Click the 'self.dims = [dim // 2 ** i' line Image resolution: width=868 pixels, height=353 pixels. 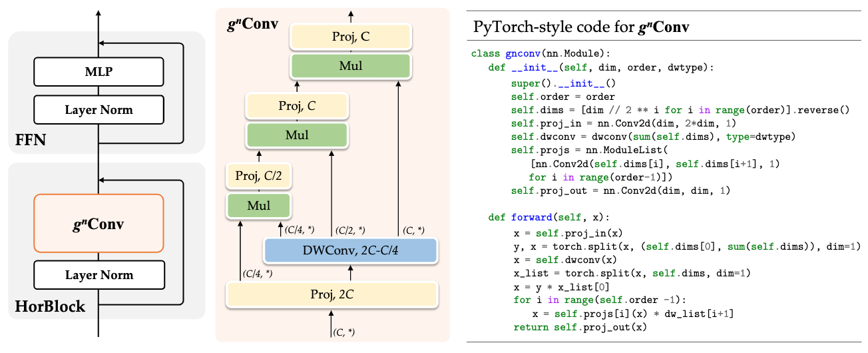click(681, 110)
